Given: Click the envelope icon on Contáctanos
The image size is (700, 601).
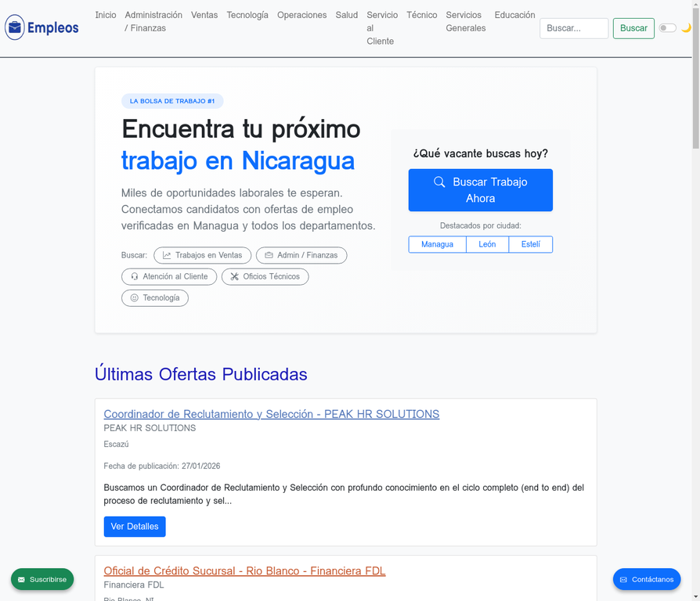Looking at the screenshot, I should [x=623, y=580].
